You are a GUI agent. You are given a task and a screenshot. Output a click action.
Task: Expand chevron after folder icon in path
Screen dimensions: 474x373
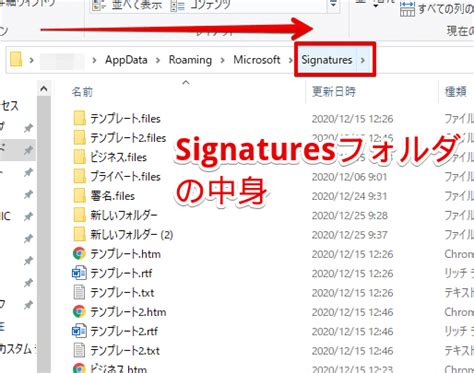[x=32, y=60]
